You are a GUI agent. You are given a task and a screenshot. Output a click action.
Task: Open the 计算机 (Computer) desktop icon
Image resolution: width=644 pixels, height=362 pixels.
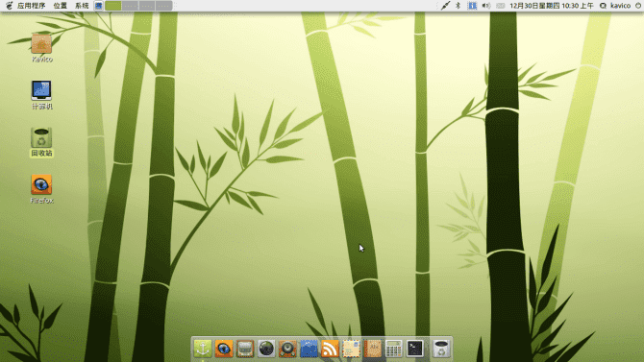point(41,90)
